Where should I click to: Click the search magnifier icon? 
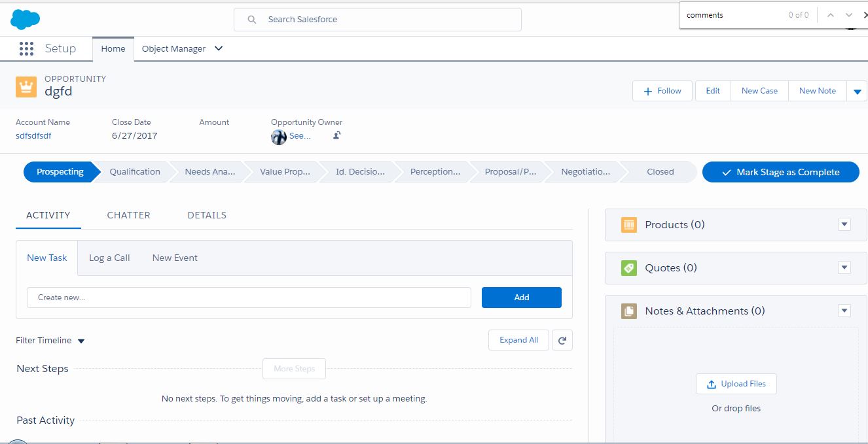[252, 19]
